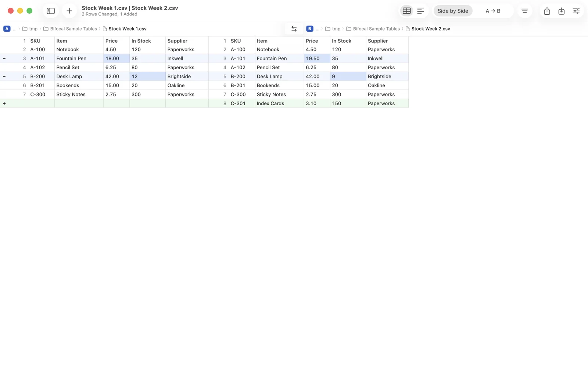Image resolution: width=588 pixels, height=368 pixels.
Task: Select left In Stock cell 12
Action: (x=147, y=77)
